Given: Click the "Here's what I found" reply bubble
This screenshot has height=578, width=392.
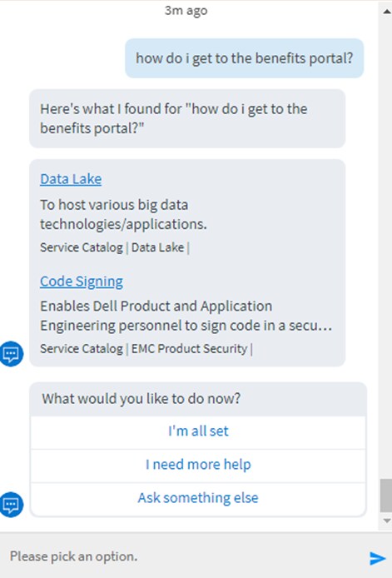Looking at the screenshot, I should (187, 119).
